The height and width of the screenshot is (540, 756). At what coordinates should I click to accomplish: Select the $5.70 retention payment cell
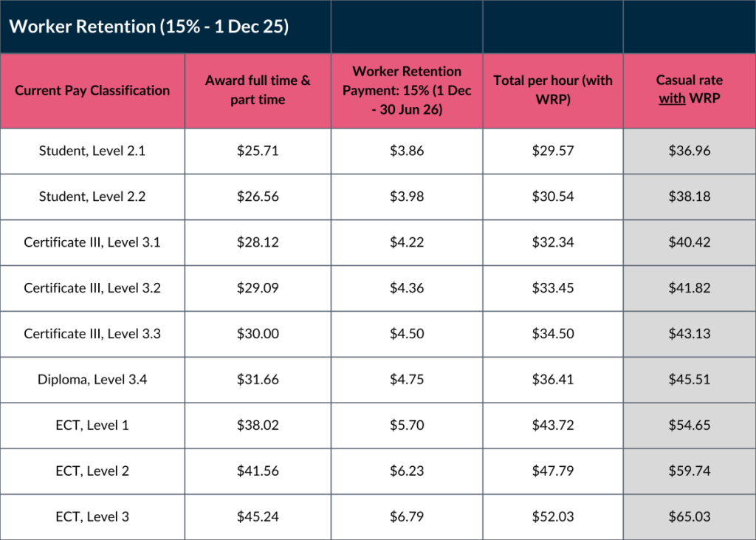(407, 425)
